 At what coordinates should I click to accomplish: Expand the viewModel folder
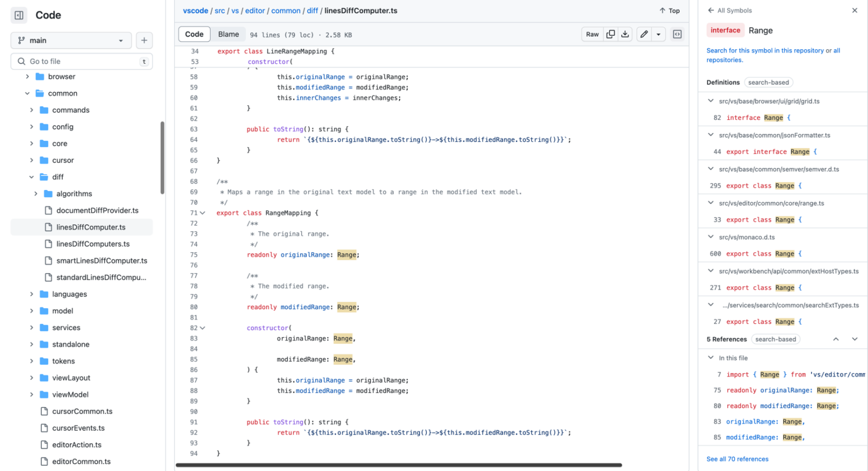[32, 395]
